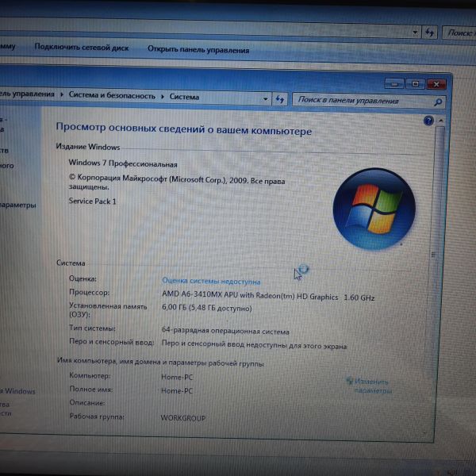Maximize the System window
The image size is (476, 476).
tap(415, 84)
